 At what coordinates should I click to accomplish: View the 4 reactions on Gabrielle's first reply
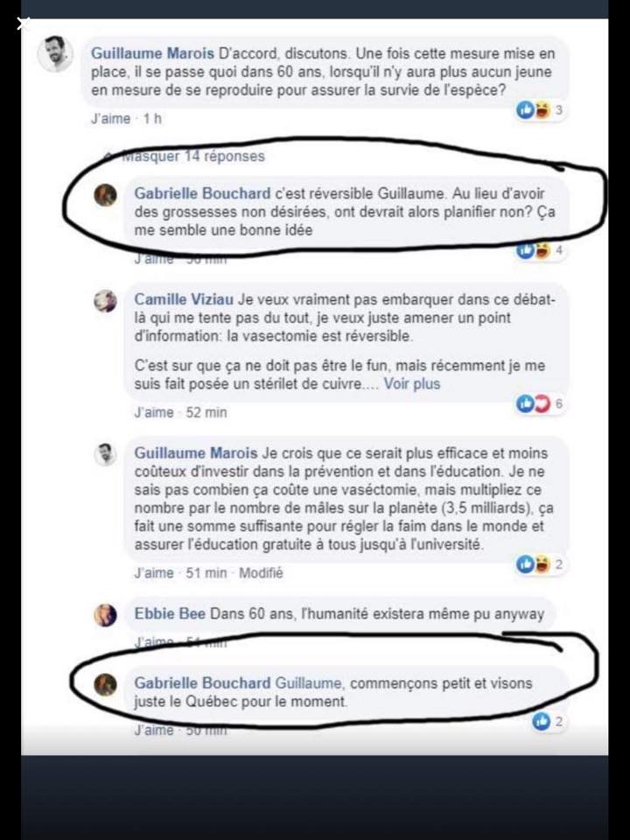click(x=541, y=250)
